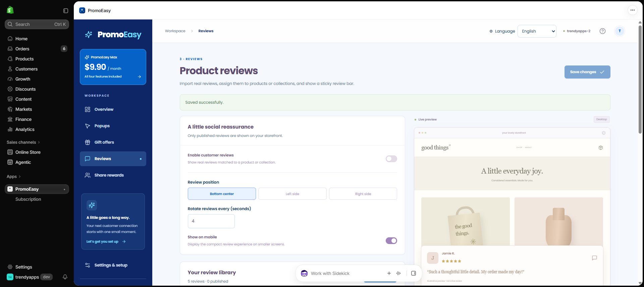This screenshot has height=287, width=644.
Task: Open PromoEasy Max plan arrow
Action: tap(140, 77)
